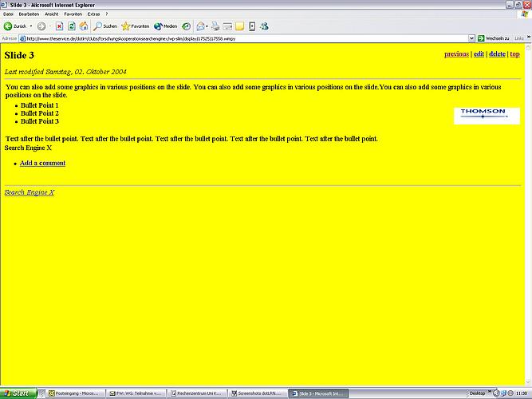This screenshot has width=532, height=399.
Task: Click the Bullet Point 1 text
Action: [39, 105]
